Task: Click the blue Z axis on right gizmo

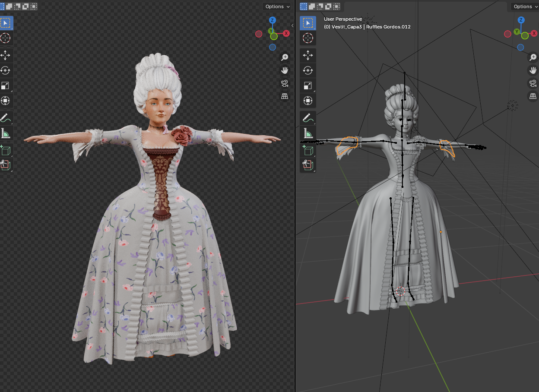Action: [521, 20]
